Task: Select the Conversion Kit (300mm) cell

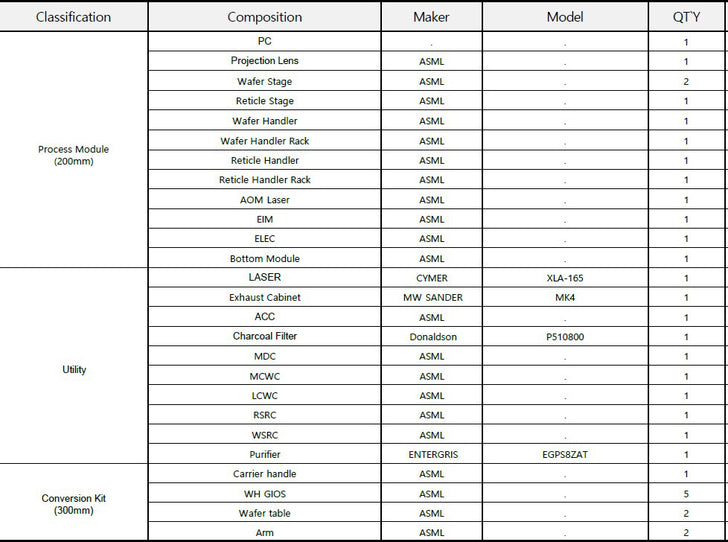Action: click(x=73, y=502)
